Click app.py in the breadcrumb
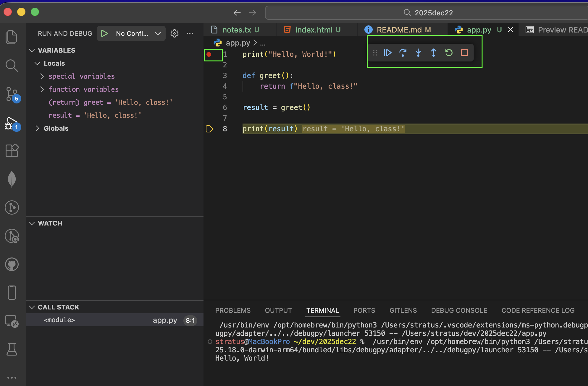 coord(238,43)
